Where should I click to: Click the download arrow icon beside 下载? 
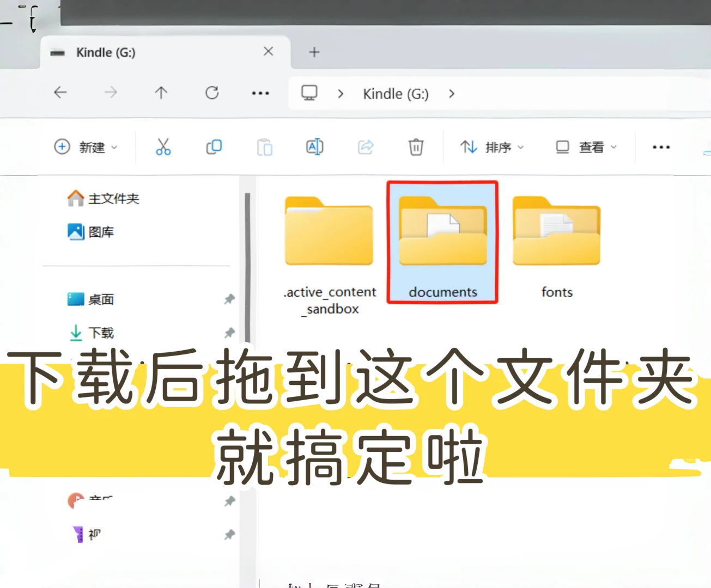76,333
